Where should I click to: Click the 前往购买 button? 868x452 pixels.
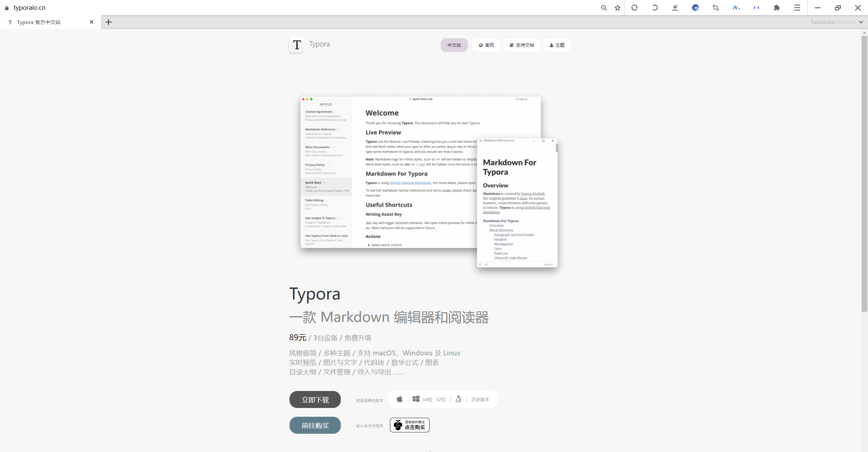pos(315,425)
